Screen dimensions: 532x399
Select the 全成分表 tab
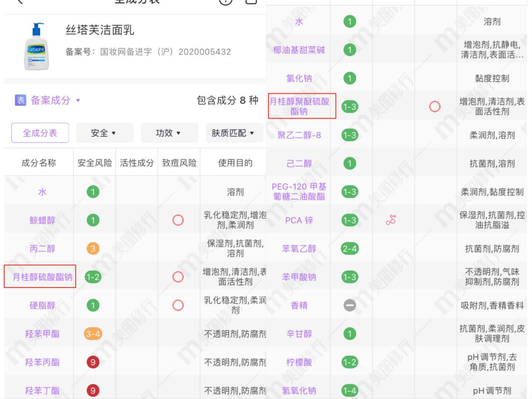coord(40,133)
